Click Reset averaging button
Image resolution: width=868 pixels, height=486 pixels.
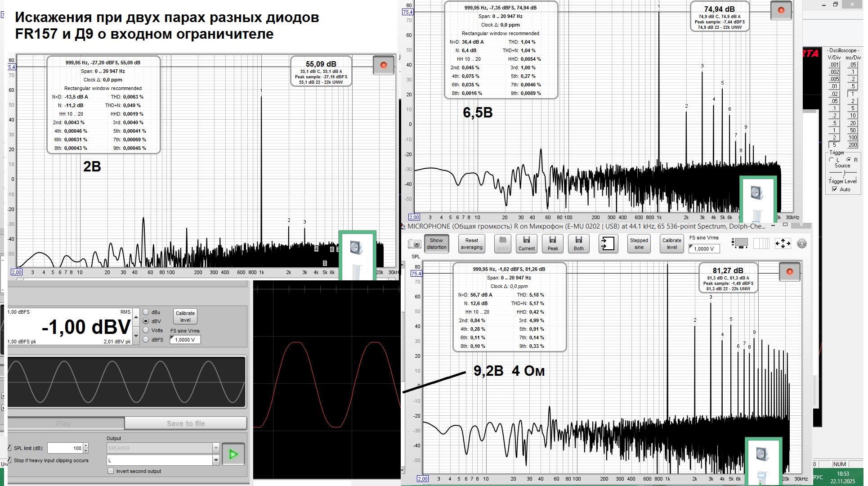pyautogui.click(x=472, y=243)
